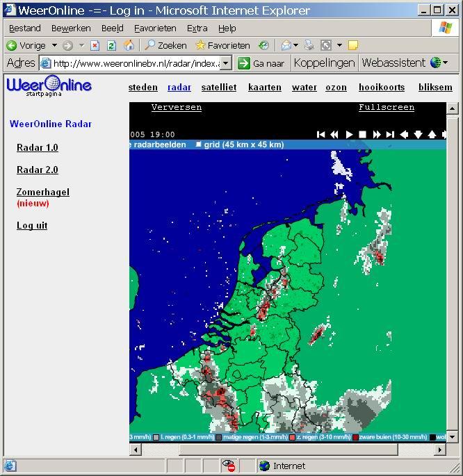The height and width of the screenshot is (476, 463).
Task: Open the satelliet page
Action: 219,88
